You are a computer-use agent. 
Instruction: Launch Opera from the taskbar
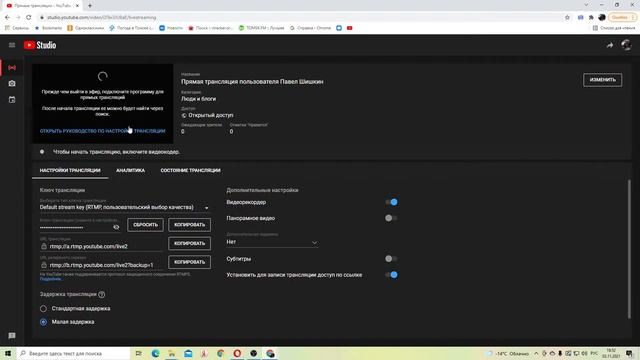pyautogui.click(x=237, y=353)
